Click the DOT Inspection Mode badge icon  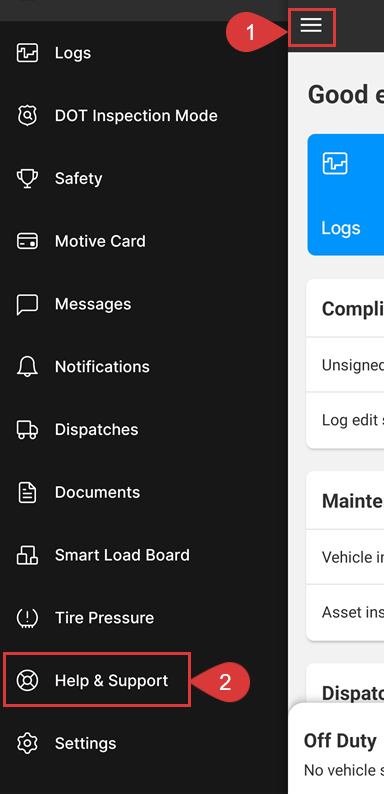pos(27,115)
